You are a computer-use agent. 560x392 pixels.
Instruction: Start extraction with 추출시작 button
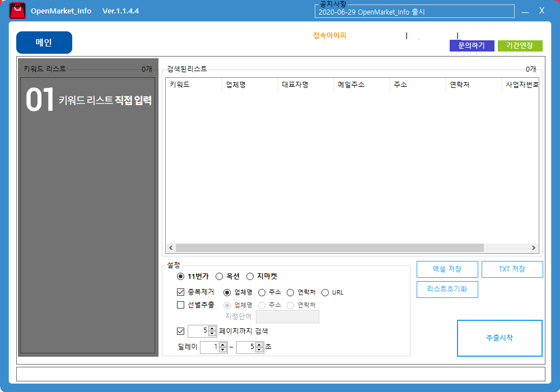(x=500, y=338)
